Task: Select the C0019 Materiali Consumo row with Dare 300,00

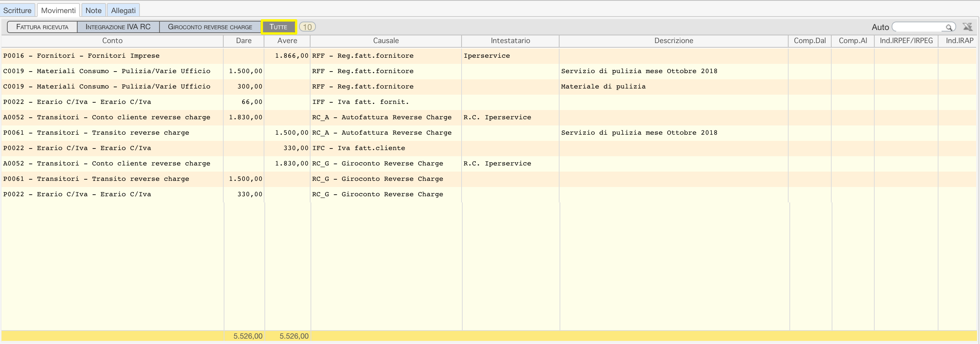Action: point(489,87)
